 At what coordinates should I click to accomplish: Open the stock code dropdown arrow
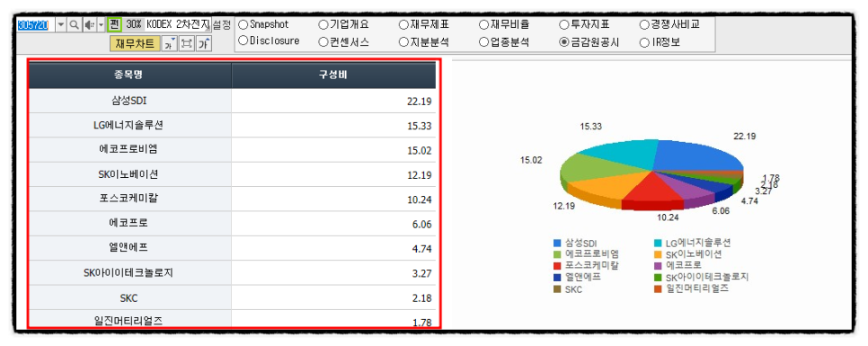tap(61, 25)
